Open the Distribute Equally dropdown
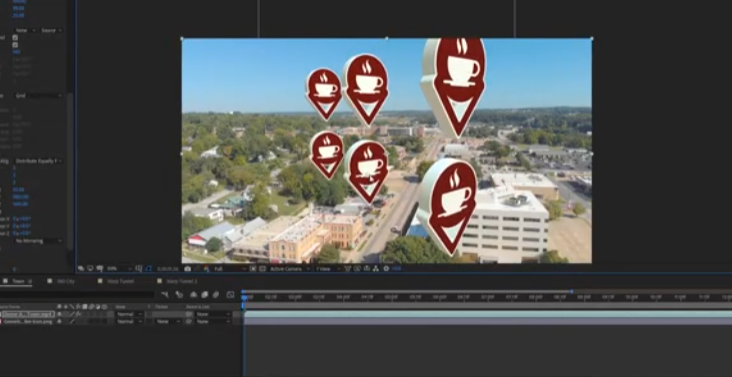 pyautogui.click(x=39, y=161)
